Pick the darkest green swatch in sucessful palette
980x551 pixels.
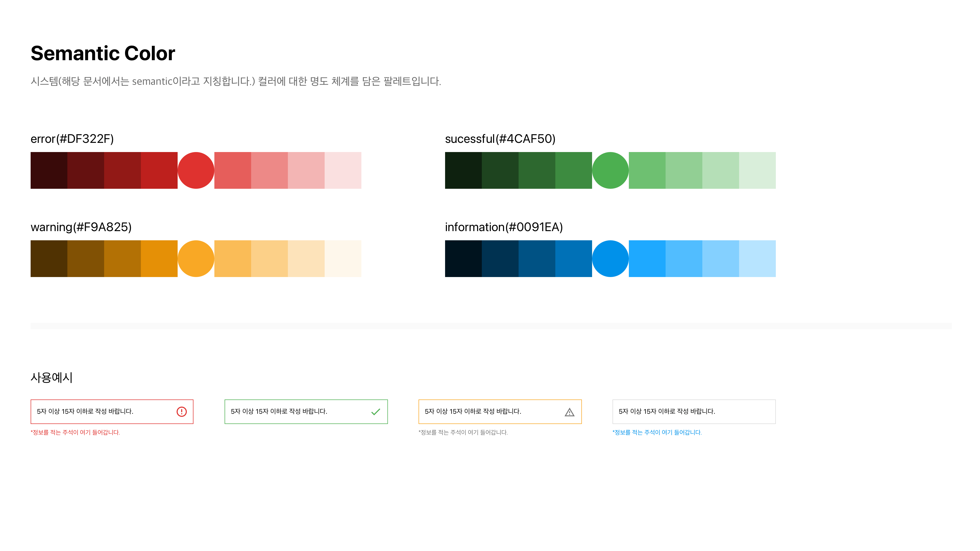point(463,170)
